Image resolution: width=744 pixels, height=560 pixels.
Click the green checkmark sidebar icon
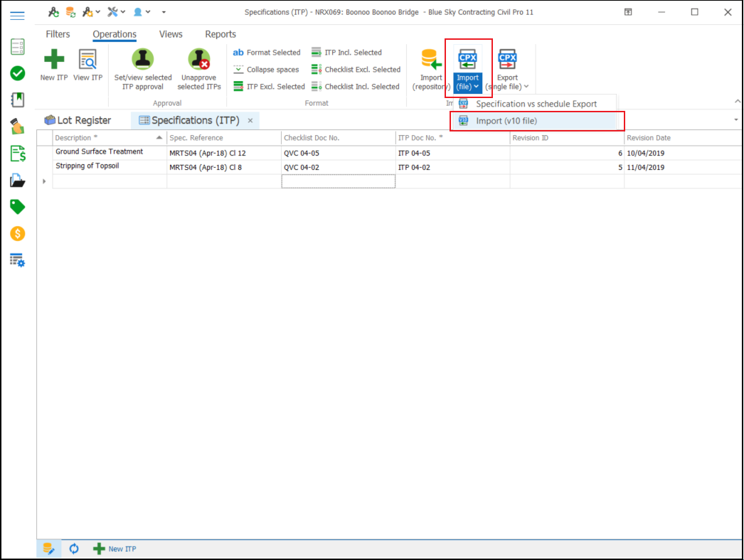tap(18, 73)
